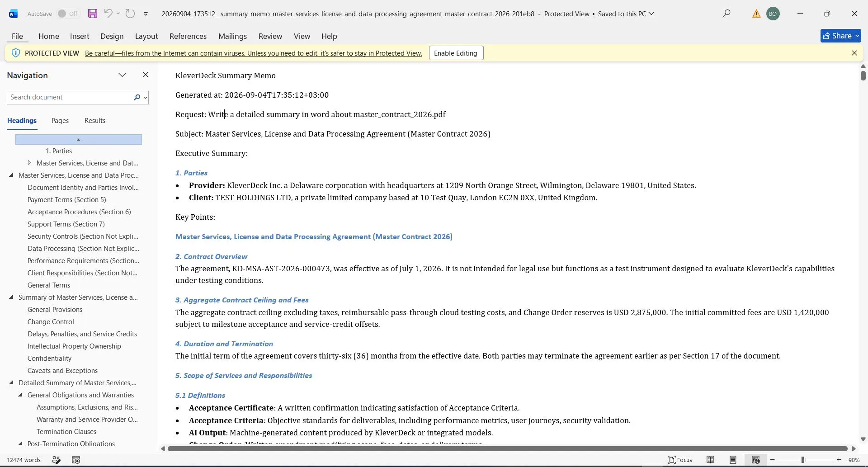Click the yellow warning triangle icon
Screen dimensions: 868x467
(x=756, y=14)
